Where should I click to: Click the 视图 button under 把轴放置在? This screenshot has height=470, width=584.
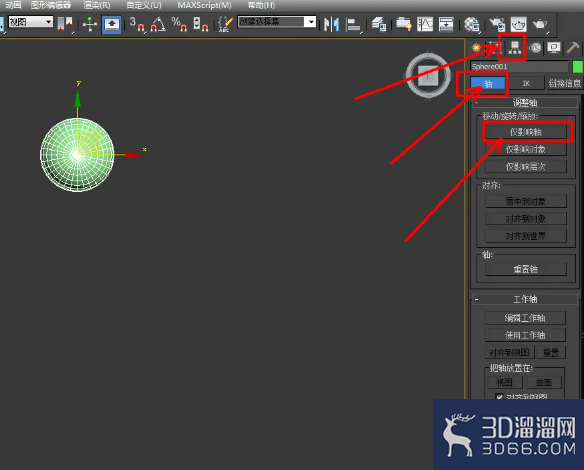click(x=505, y=382)
